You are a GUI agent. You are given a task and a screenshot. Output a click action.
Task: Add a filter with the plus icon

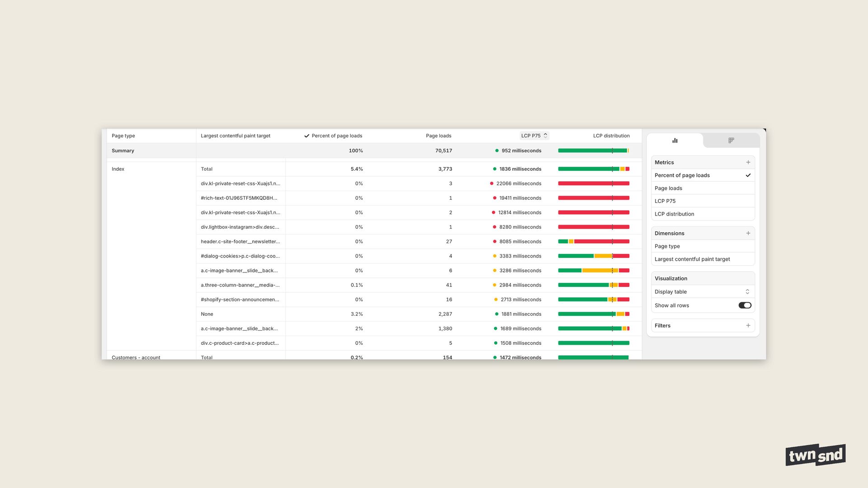(748, 325)
